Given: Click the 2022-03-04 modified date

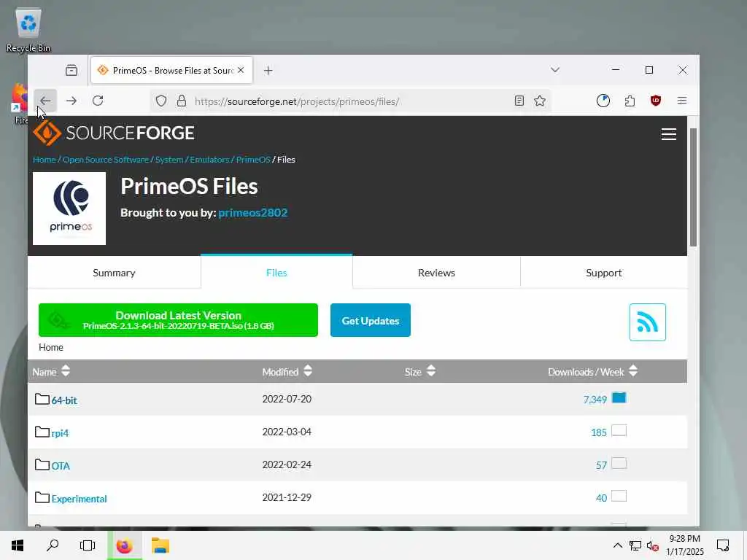Looking at the screenshot, I should pos(287,432).
